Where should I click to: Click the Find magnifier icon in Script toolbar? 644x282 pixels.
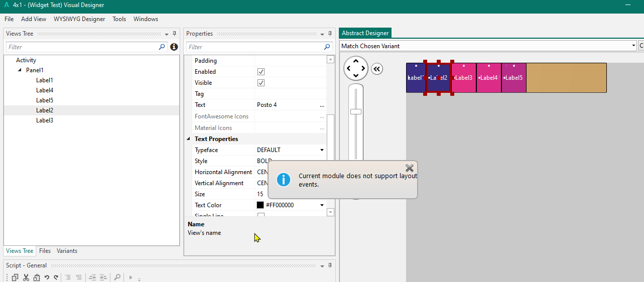pyautogui.click(x=117, y=277)
